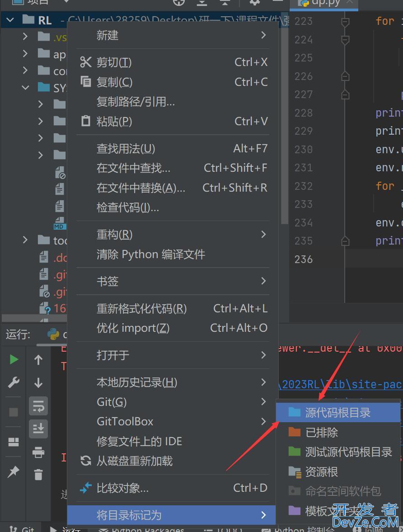Screen dimensions: 403x532
Task: Select 修复文件上的 IDE
Action: (173, 442)
